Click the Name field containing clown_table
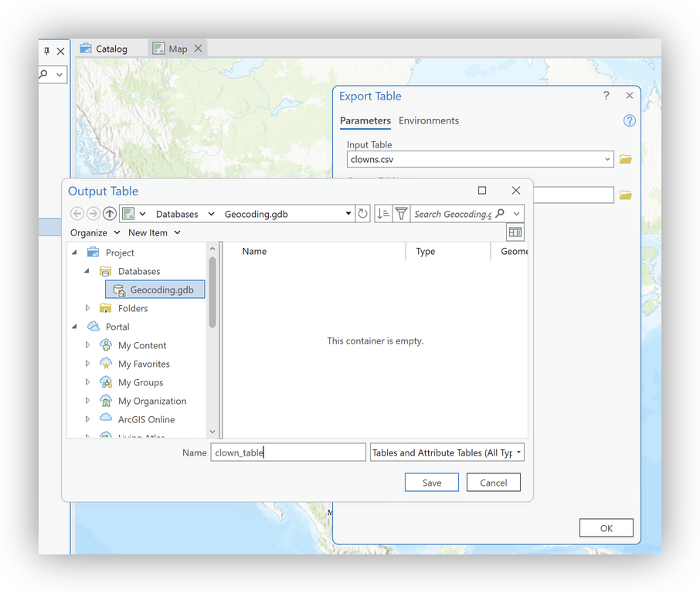700x593 pixels. 288,452
